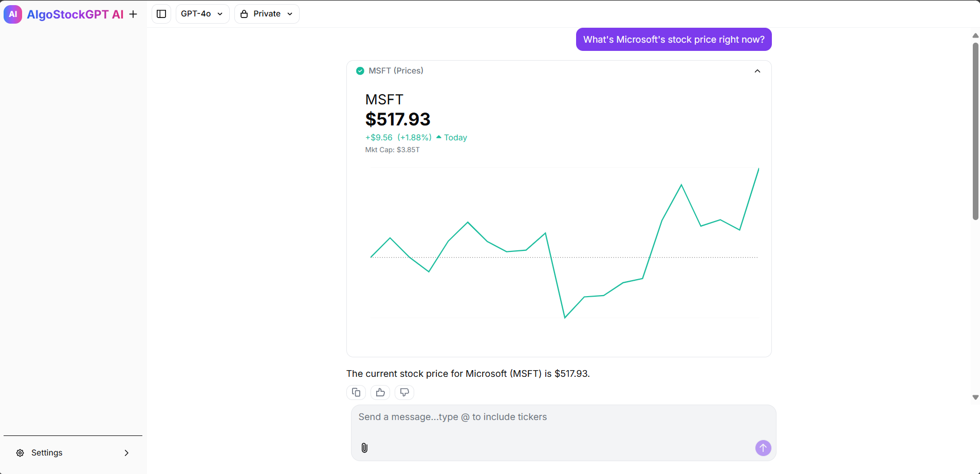Copy the response with copy icon
The width and height of the screenshot is (980, 474).
[356, 392]
